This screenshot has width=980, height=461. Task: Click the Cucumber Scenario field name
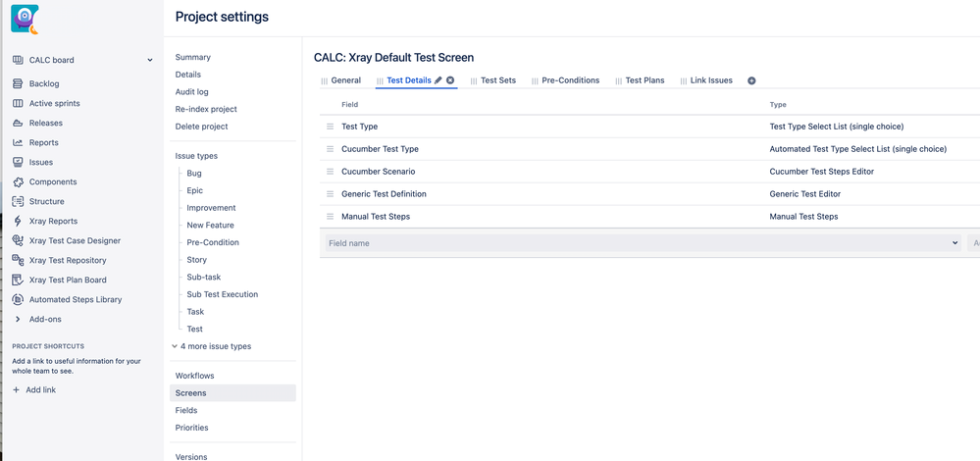pos(378,171)
